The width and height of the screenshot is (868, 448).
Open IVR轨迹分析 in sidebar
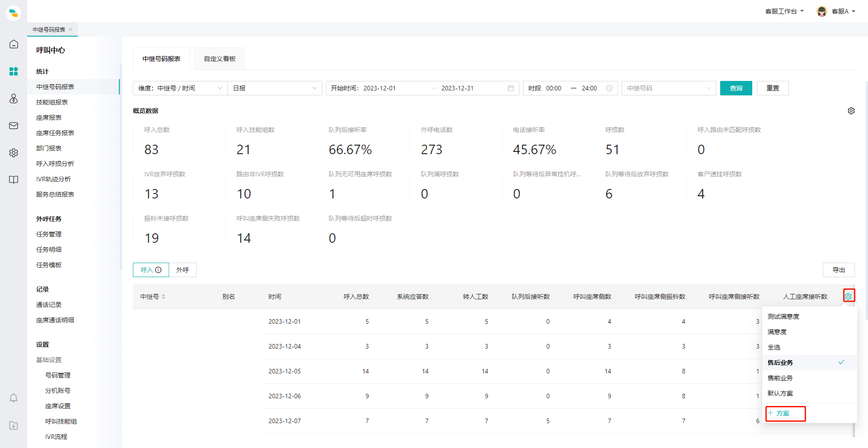click(x=53, y=179)
